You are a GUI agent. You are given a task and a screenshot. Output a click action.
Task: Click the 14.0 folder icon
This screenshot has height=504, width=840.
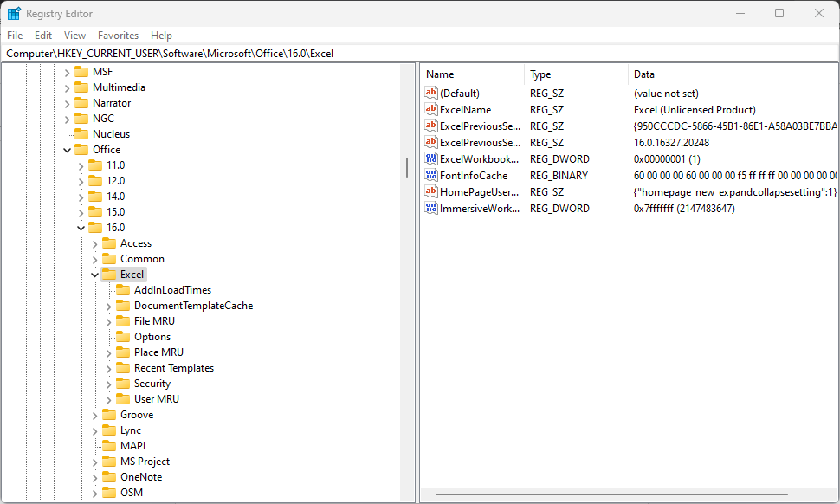[95, 197]
